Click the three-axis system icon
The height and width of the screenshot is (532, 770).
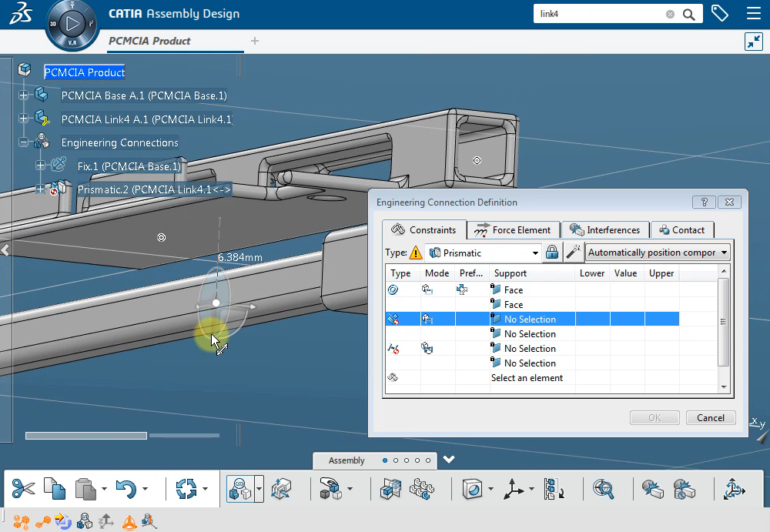point(514,489)
